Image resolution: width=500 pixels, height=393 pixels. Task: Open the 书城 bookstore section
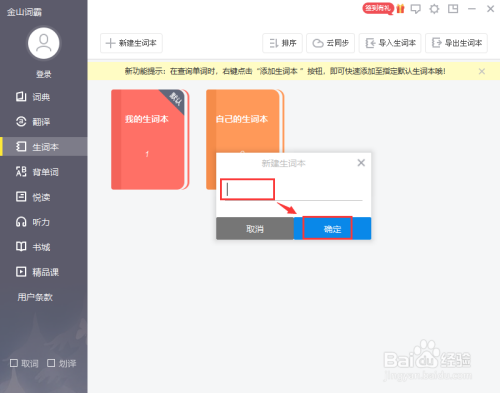44,247
